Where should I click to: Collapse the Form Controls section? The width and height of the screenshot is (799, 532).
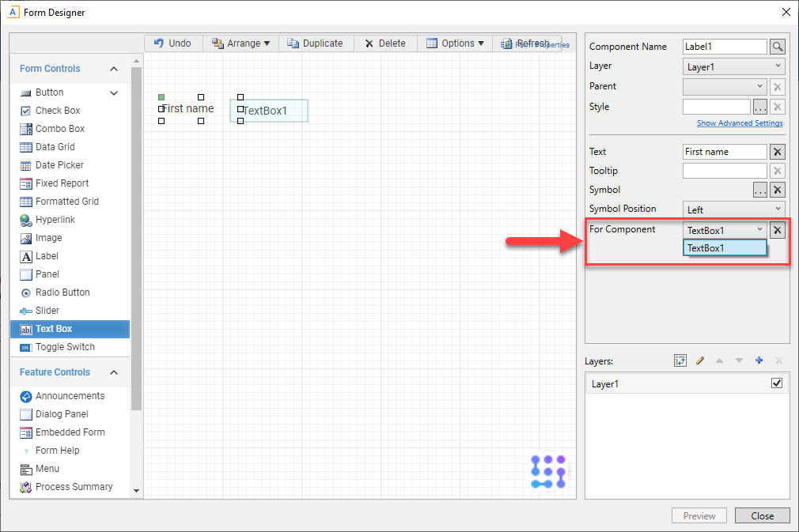[114, 69]
